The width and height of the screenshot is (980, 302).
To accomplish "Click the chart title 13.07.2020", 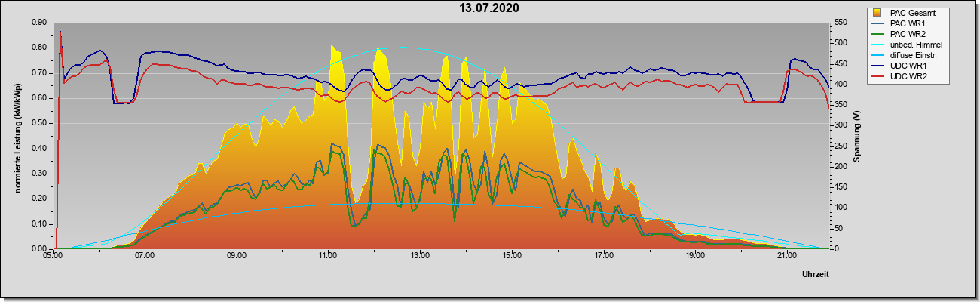I will (x=489, y=8).
